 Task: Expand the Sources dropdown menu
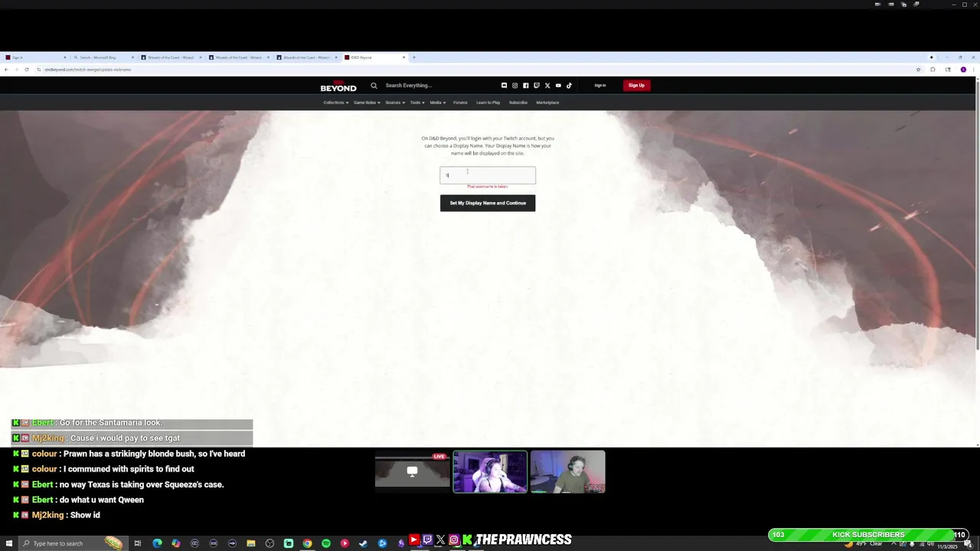tap(395, 103)
